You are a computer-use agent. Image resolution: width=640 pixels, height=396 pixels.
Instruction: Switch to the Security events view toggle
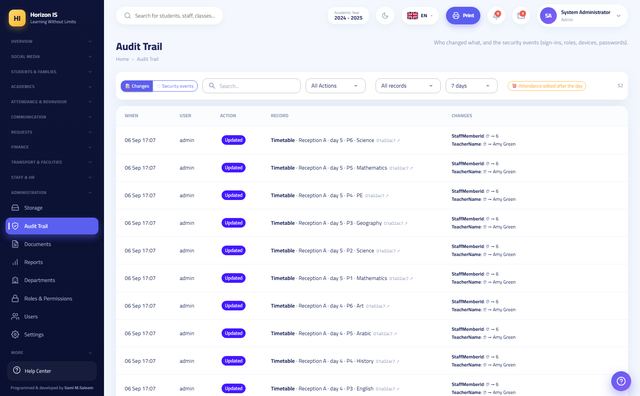pos(175,86)
